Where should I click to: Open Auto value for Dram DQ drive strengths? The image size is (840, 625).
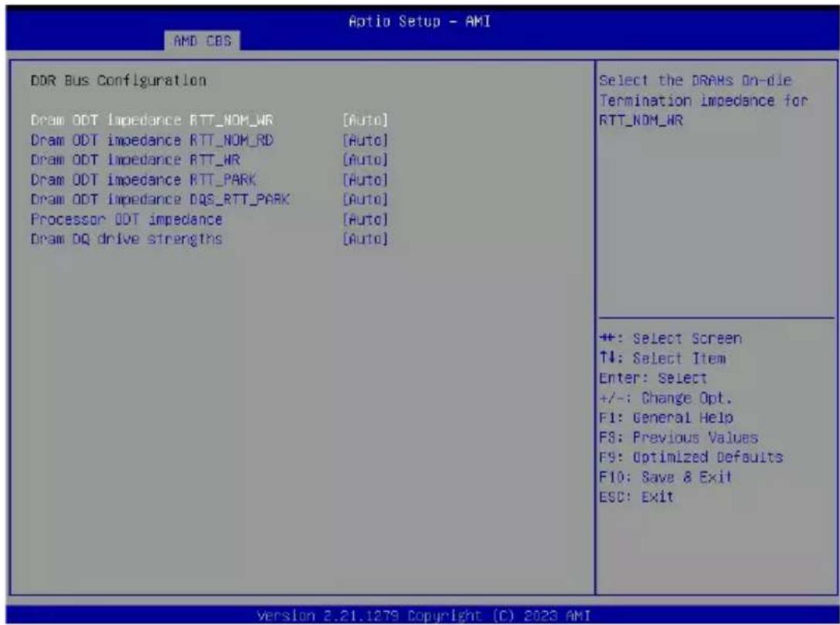pyautogui.click(x=365, y=239)
